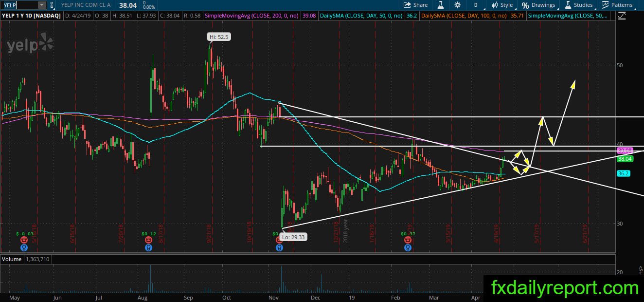Click the blue lightbulb icon near August
644x302 pixels.
[149, 247]
